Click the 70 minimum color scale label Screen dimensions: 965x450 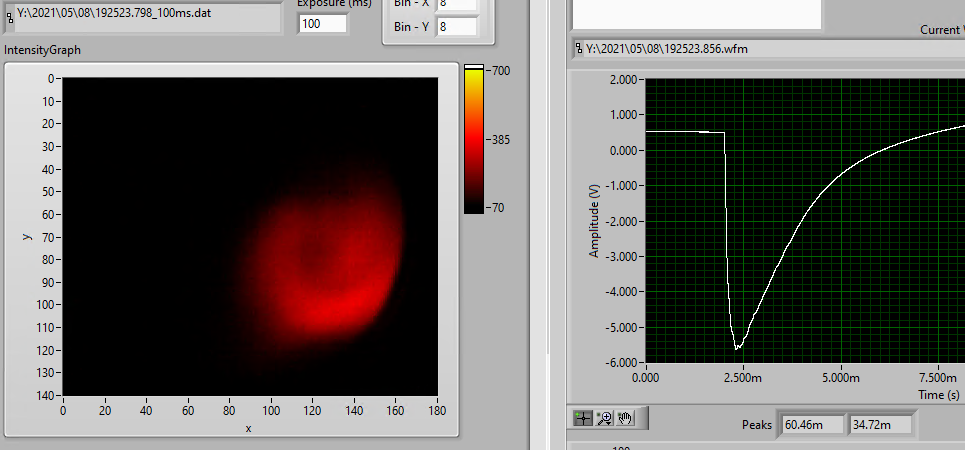pos(498,208)
